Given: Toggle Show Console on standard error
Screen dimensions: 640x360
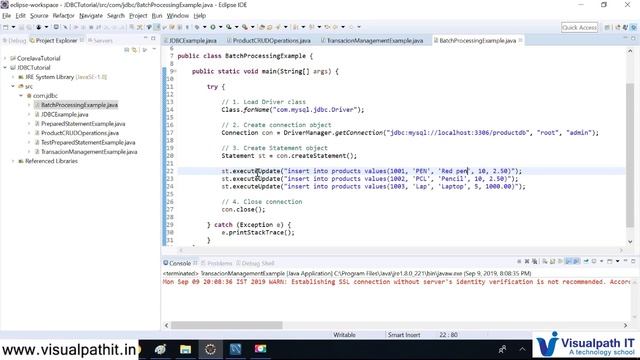Looking at the screenshot, I should click(x=576, y=262).
